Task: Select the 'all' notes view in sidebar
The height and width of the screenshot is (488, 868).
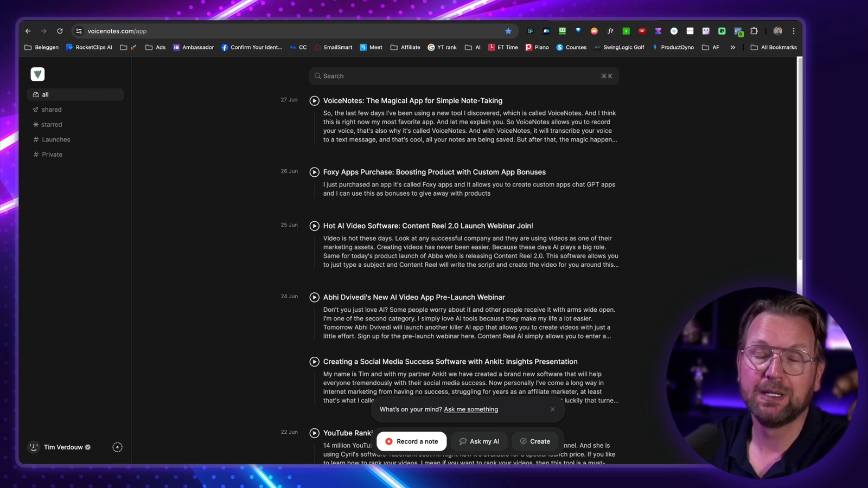Action: [75, 94]
